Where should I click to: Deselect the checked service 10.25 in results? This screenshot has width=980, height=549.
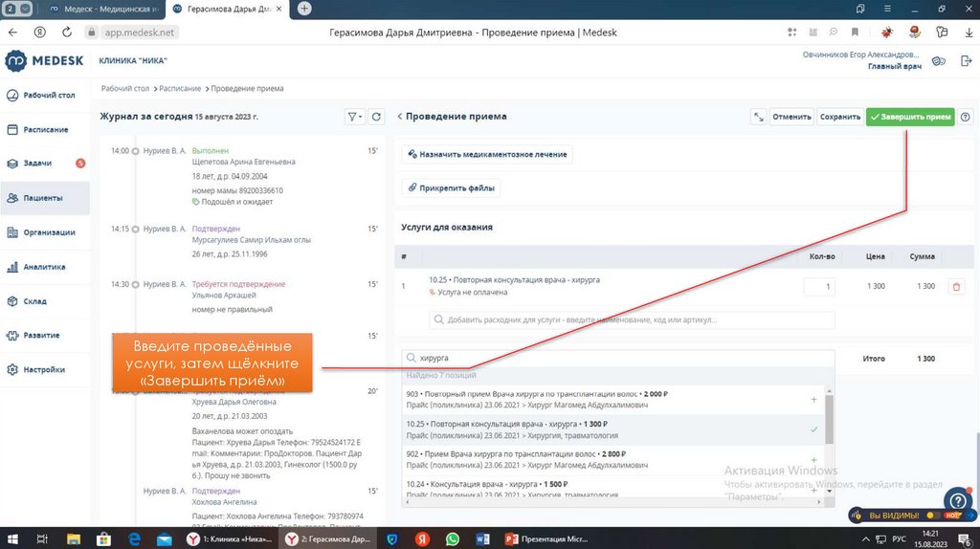click(813, 429)
